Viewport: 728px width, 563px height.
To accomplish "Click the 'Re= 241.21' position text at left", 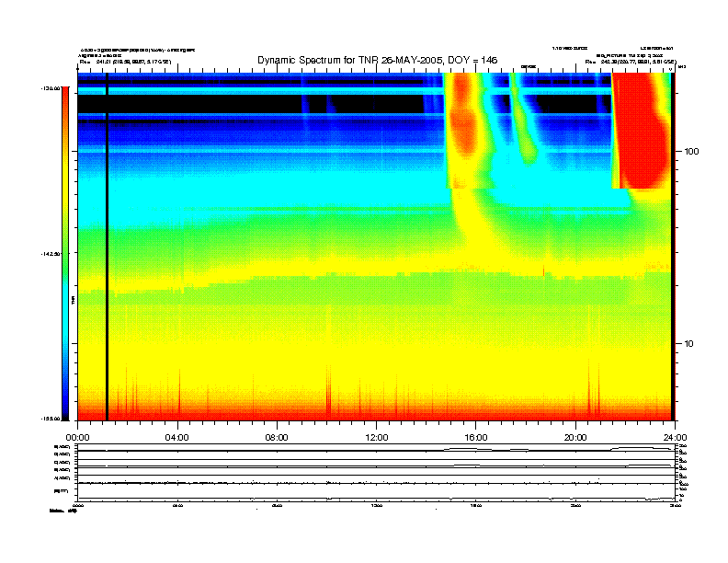I will coord(125,62).
